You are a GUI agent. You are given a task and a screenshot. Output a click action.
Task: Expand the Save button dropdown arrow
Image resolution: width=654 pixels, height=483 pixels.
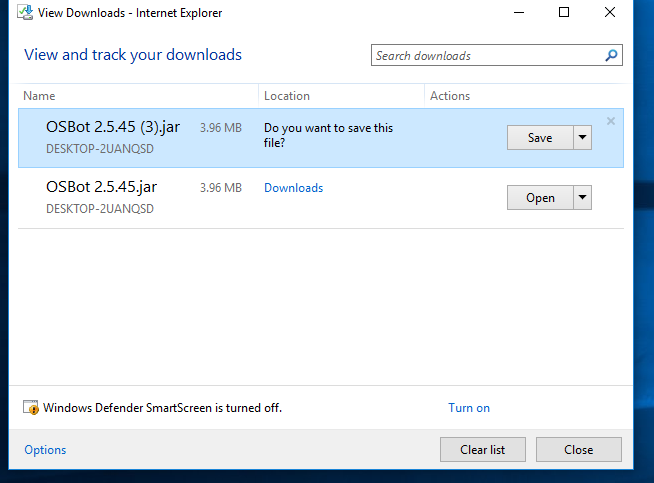[583, 138]
